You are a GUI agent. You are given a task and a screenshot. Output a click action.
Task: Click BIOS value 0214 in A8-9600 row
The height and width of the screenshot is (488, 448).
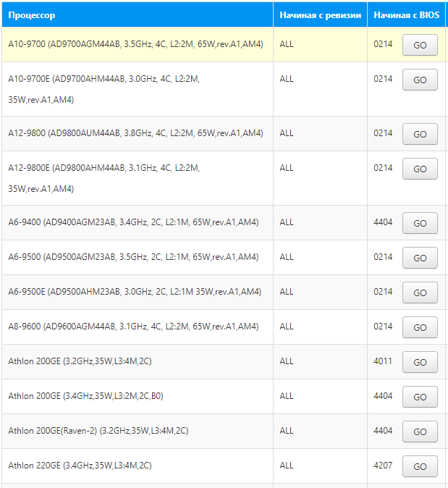[x=383, y=327]
